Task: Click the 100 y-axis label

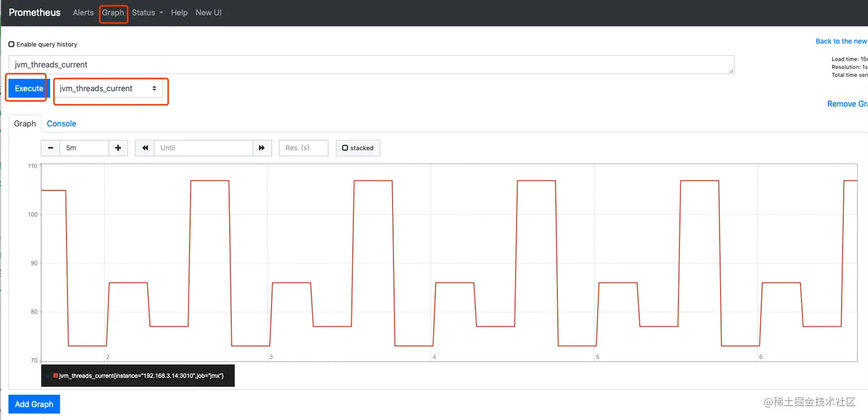Action: point(33,215)
